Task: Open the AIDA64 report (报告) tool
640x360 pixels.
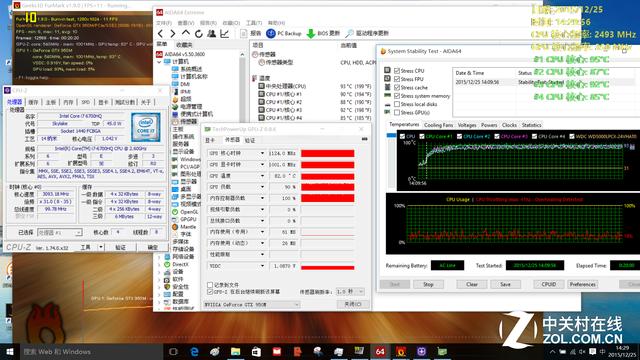Action: [251, 33]
